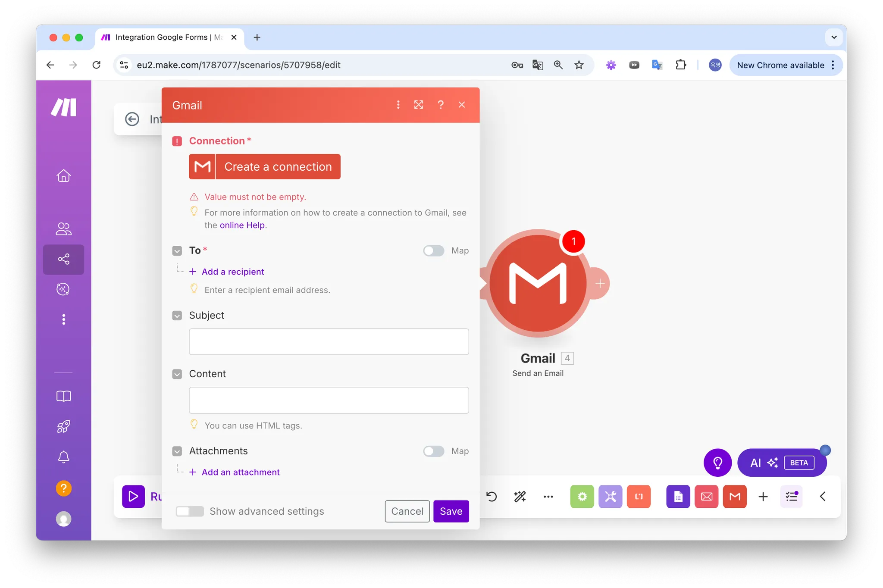Viewport: 883px width, 588px height.
Task: Open the Gmail dialog three-dots menu
Action: pos(398,105)
